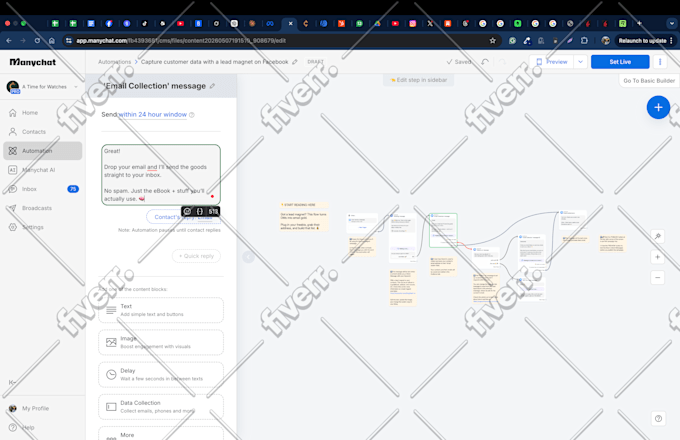The width and height of the screenshot is (680, 440).
Task: Open the dropdown arrow next to Preview
Action: click(580, 62)
